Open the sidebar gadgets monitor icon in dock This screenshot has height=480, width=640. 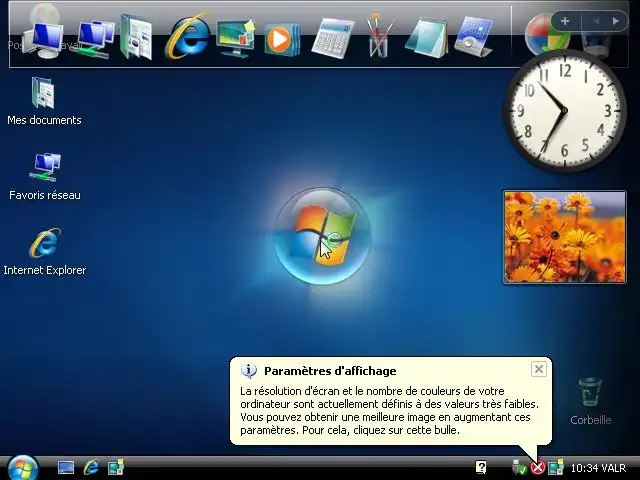point(236,38)
